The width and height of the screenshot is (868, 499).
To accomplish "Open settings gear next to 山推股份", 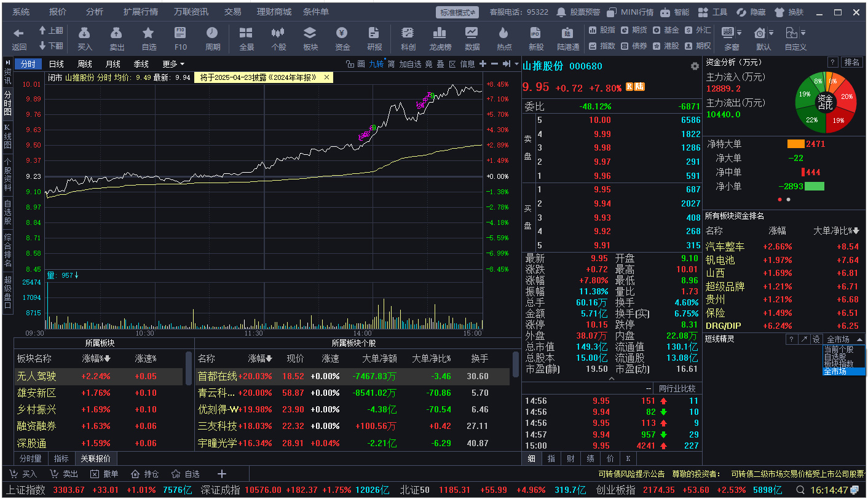I will (x=695, y=66).
